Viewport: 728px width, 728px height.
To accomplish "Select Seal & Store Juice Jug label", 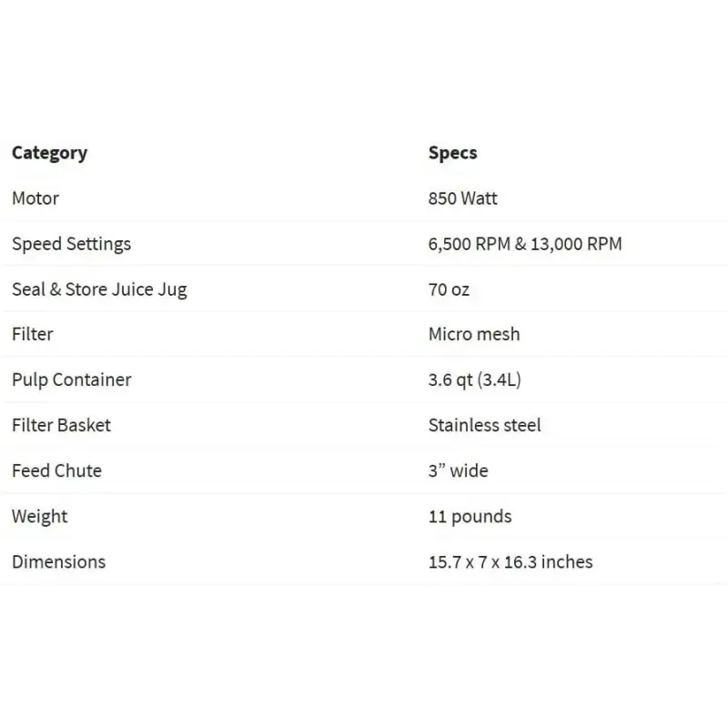I will [x=99, y=289].
